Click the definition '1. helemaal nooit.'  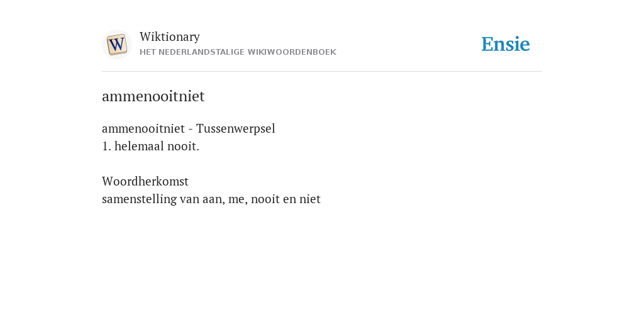pyautogui.click(x=151, y=146)
